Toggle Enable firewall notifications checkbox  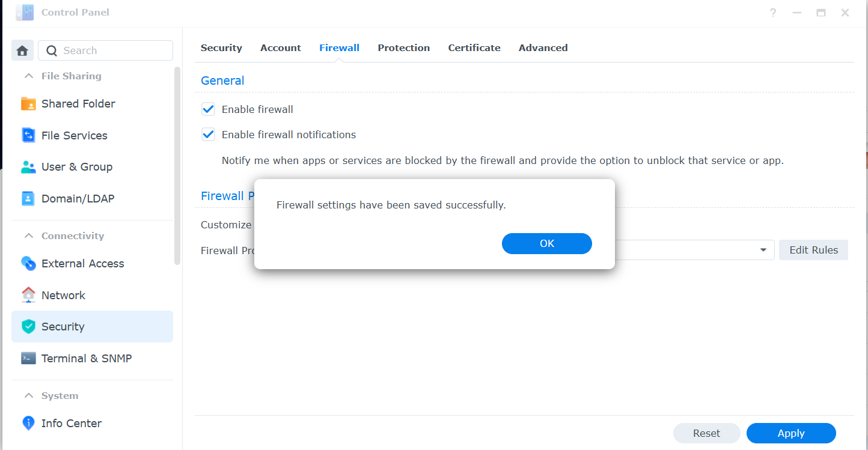click(208, 135)
